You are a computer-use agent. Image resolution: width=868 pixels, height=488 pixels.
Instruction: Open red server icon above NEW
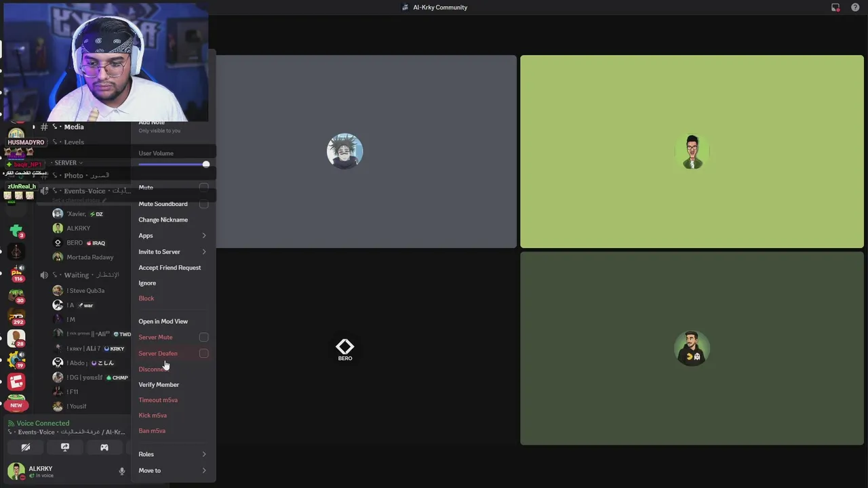point(16,382)
